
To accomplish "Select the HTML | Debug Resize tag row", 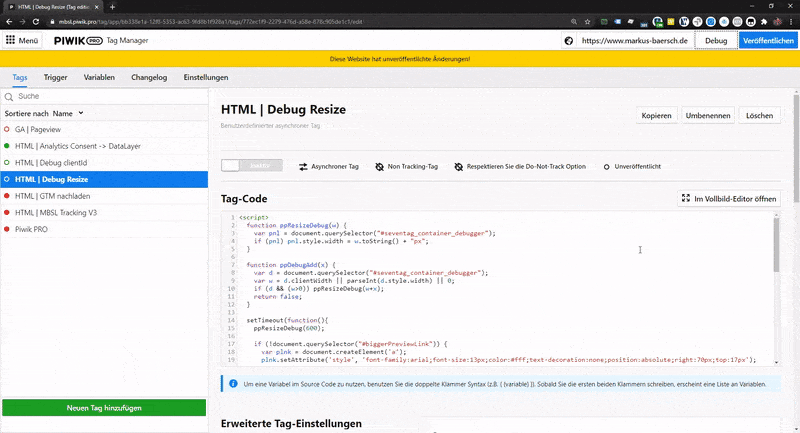I will (104, 180).
